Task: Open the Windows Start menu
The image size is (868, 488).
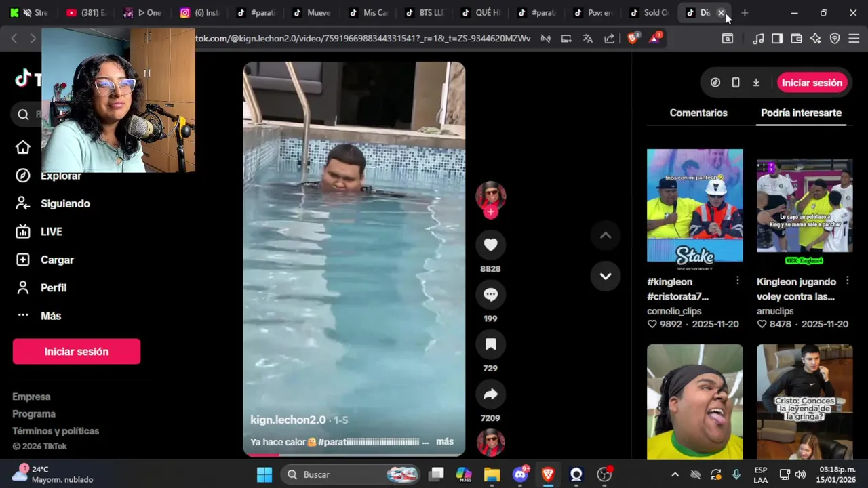Action: tap(264, 474)
